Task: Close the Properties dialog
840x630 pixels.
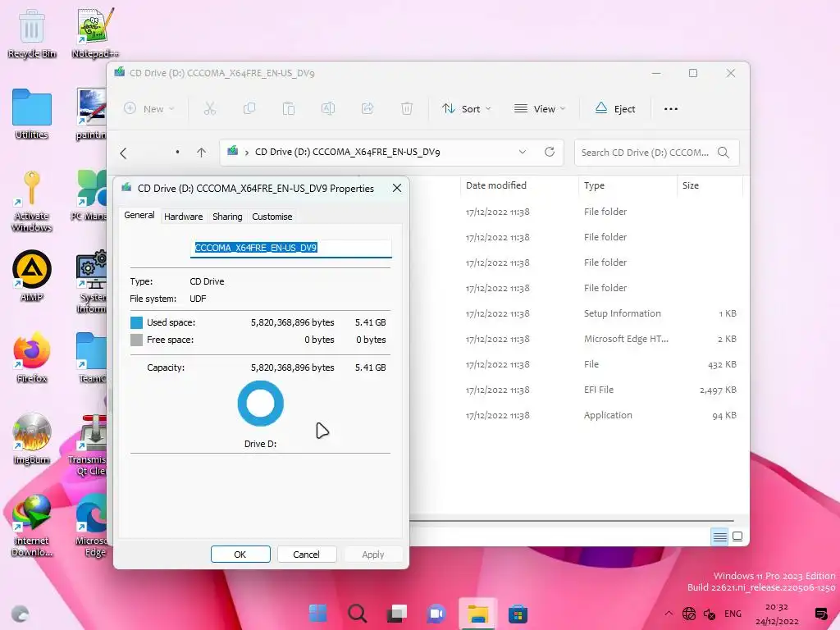Action: click(x=397, y=188)
